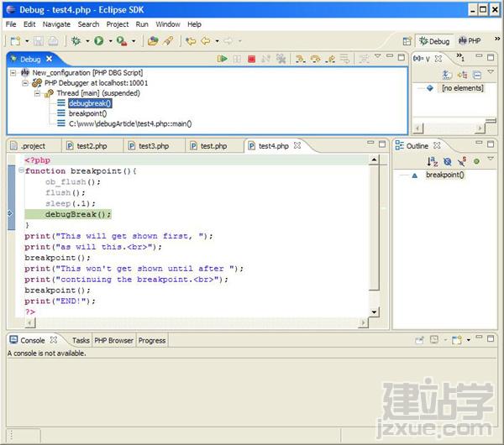Open the Run launch dropdown arrow

click(110, 41)
